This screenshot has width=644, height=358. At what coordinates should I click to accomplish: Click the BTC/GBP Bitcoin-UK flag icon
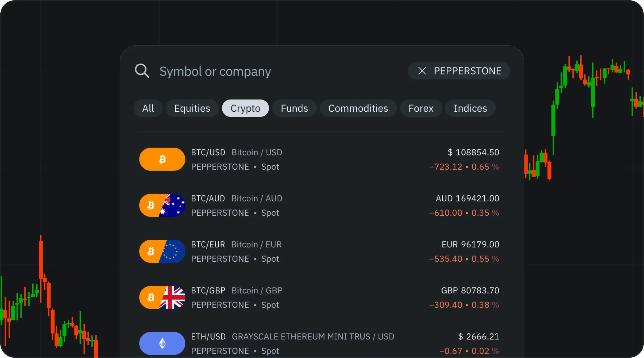[162, 297]
